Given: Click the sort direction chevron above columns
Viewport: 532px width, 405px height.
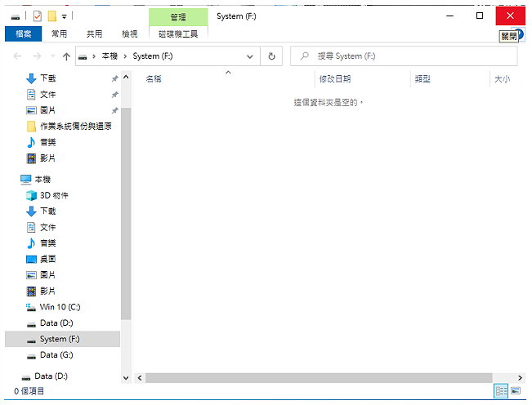Looking at the screenshot, I should (x=228, y=72).
